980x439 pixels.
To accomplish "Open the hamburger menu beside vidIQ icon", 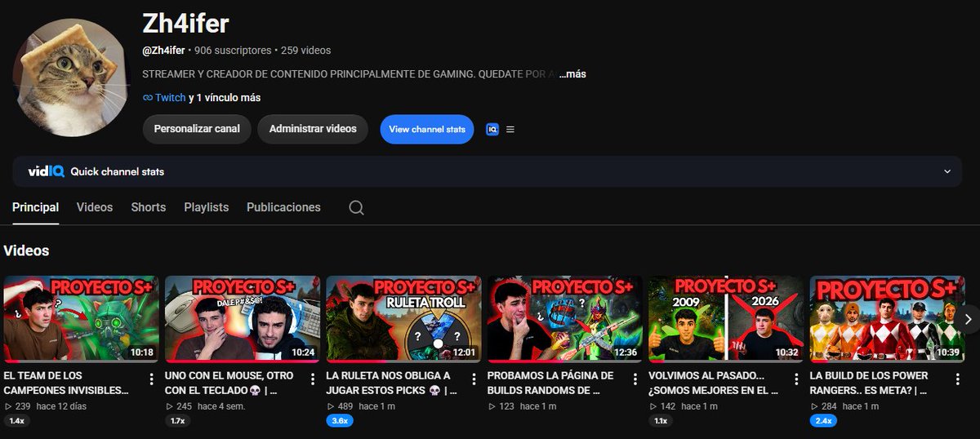I will [510, 129].
